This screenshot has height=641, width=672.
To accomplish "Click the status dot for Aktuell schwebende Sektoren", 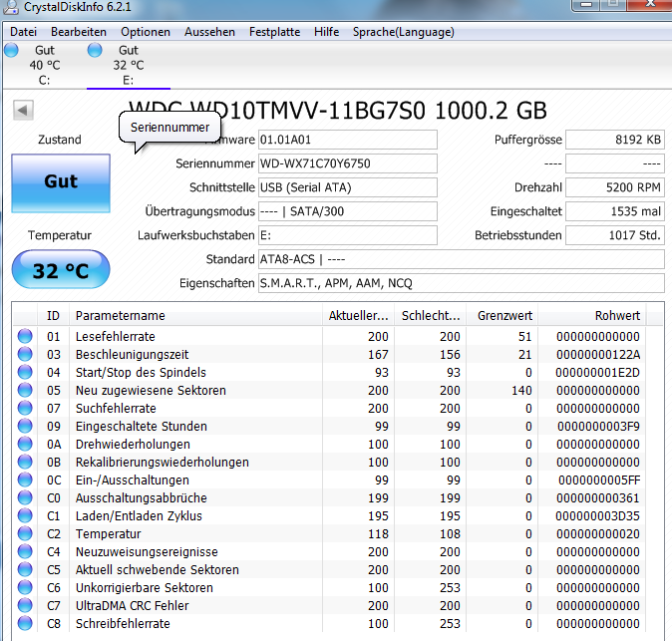I will click(25, 570).
